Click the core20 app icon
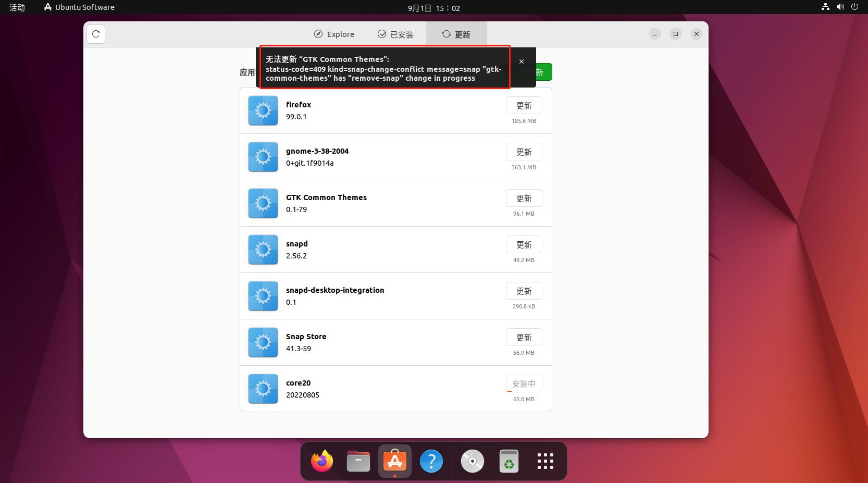 [x=263, y=389]
